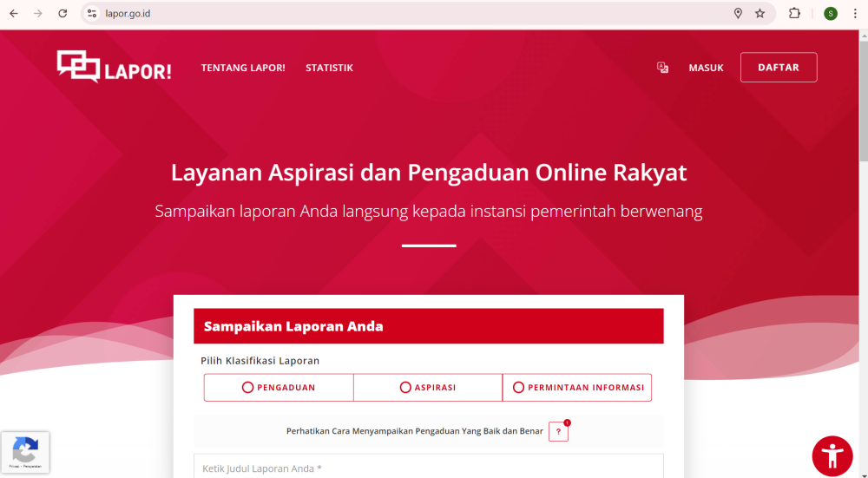Click the MASUK login link
Screen dimensions: 868x478
click(x=706, y=68)
